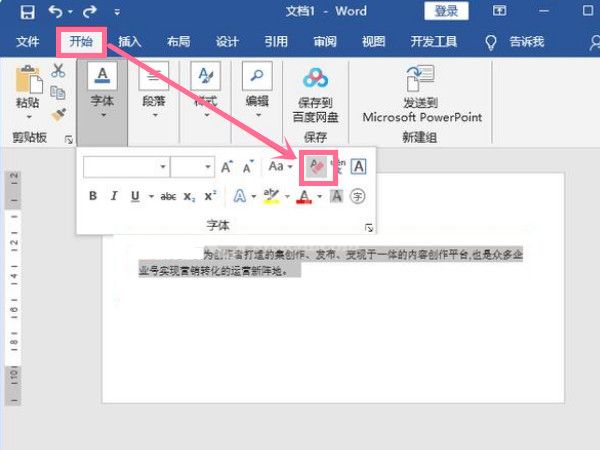Toggle Strikethrough abc formatting
This screenshot has height=450, width=600.
click(x=168, y=197)
